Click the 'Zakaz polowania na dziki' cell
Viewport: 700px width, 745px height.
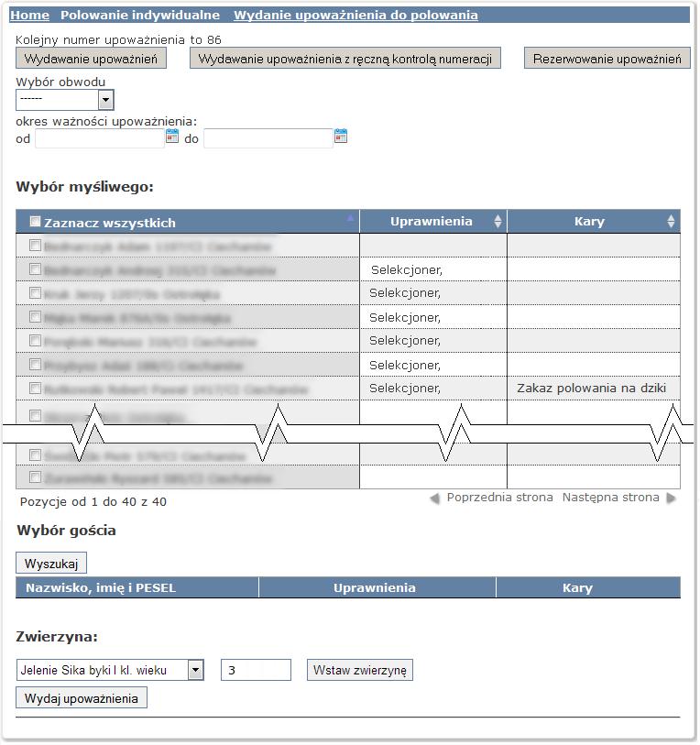click(x=594, y=389)
